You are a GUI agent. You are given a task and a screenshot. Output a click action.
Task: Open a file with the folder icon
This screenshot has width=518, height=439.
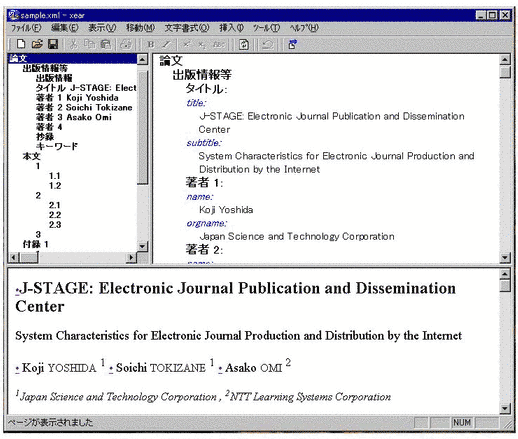point(37,44)
